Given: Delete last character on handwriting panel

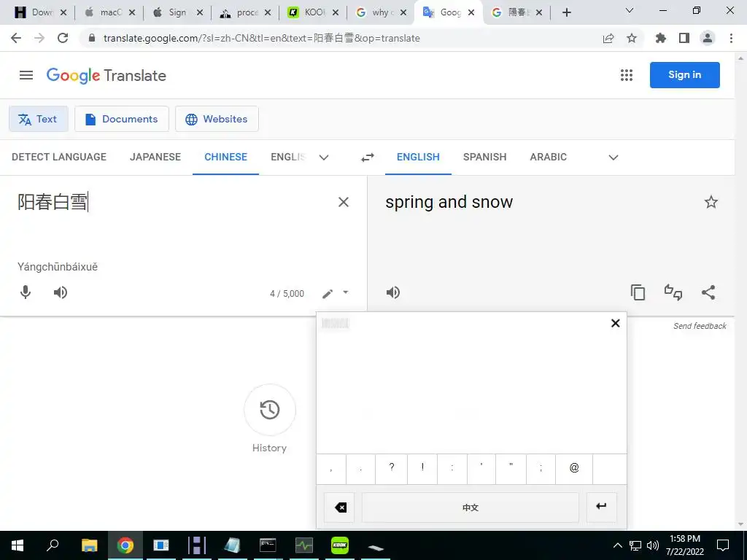Looking at the screenshot, I should [x=340, y=507].
